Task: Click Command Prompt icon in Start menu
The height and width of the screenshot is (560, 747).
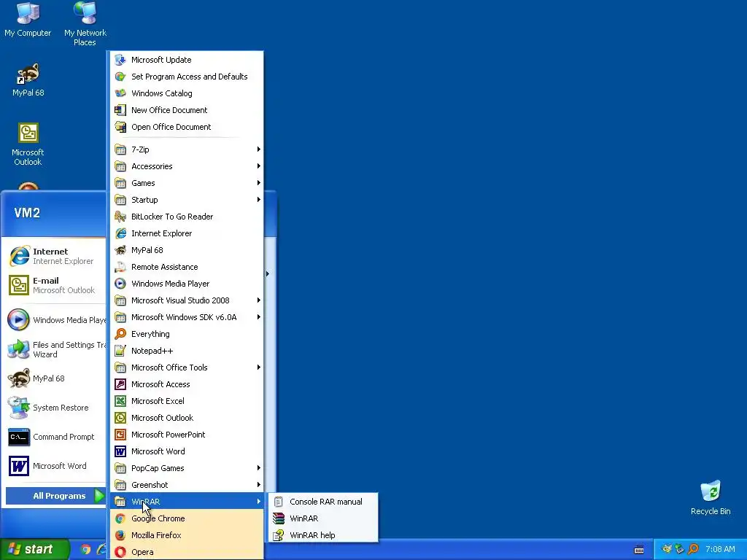Action: click(18, 437)
